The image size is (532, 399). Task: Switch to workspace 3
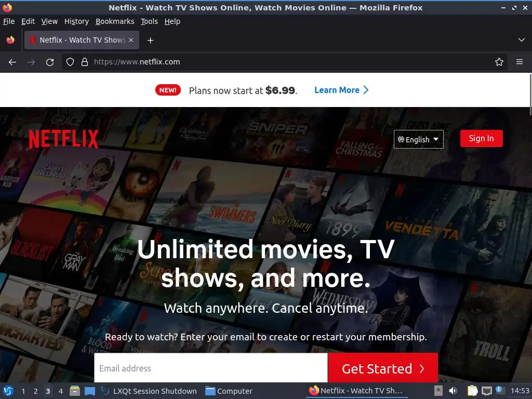48,391
